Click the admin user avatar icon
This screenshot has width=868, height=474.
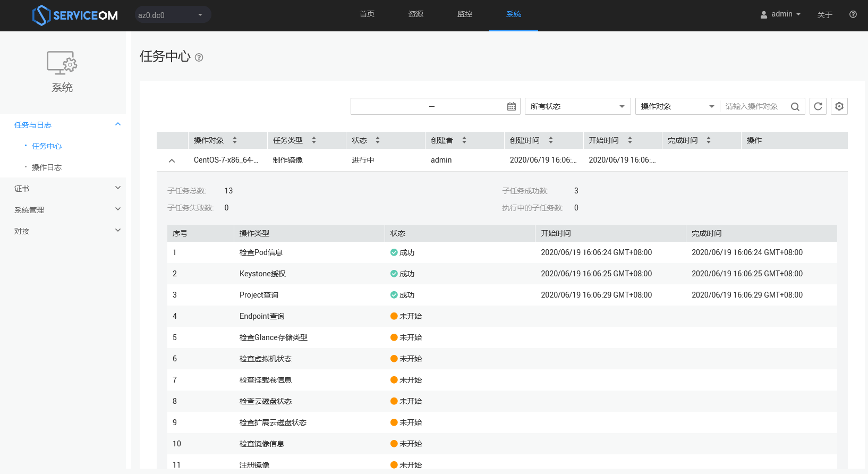(764, 15)
